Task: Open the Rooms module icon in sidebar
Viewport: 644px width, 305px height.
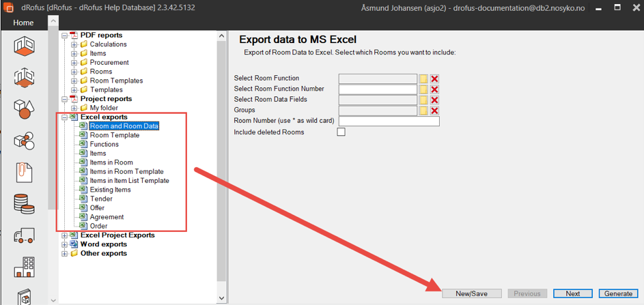Action: tap(24, 46)
